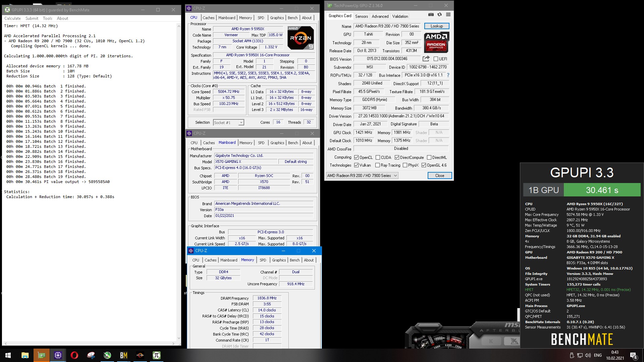Open Calculate menu in GPUPI
644x362 pixels.
pos(12,18)
